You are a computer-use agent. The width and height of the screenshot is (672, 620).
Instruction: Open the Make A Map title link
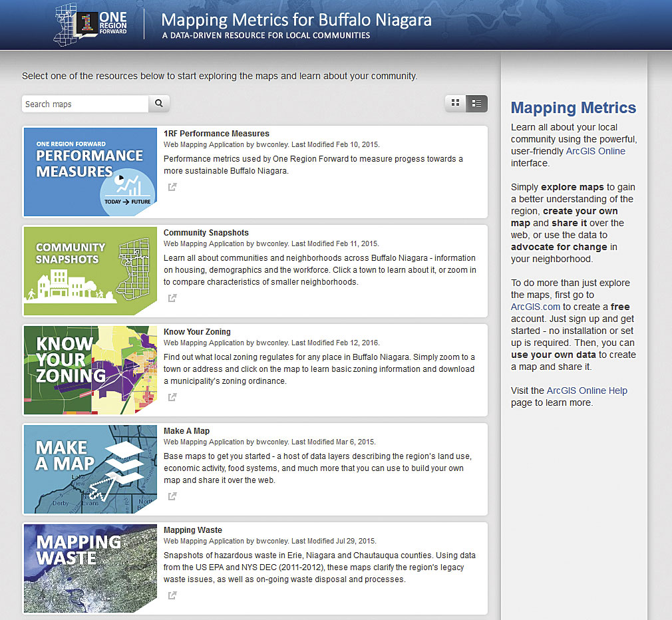pyautogui.click(x=186, y=430)
